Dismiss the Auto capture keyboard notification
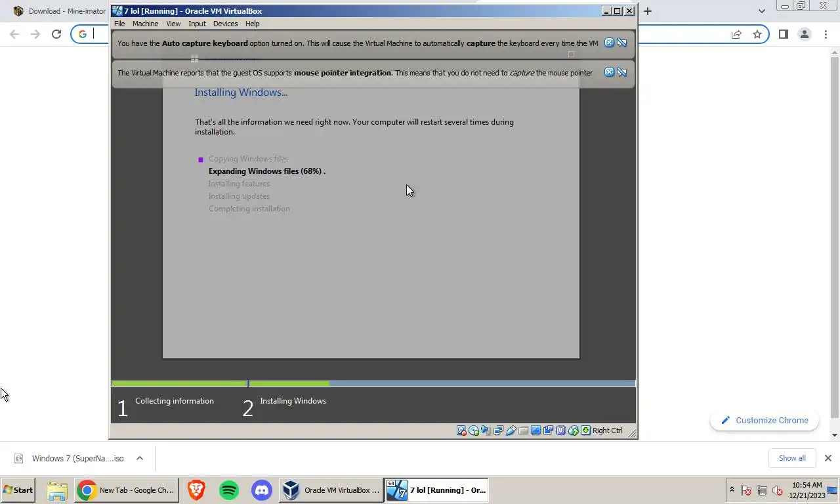Image resolution: width=840 pixels, height=504 pixels. click(609, 43)
